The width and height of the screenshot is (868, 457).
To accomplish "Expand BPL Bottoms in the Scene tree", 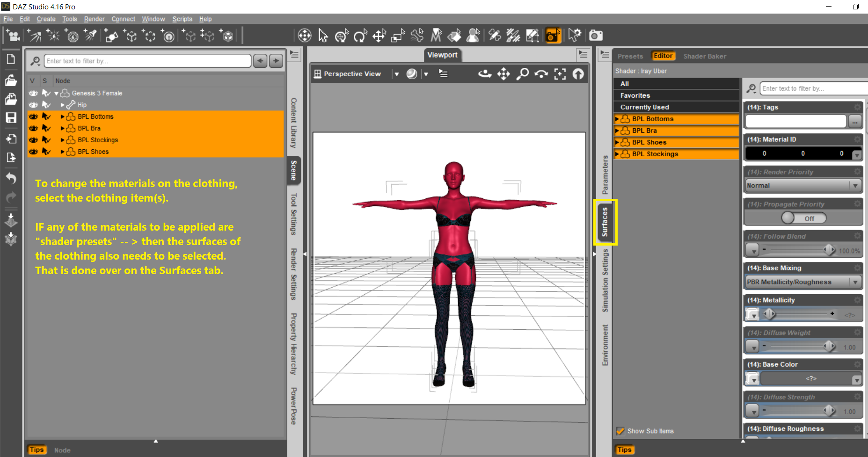I will 62,116.
